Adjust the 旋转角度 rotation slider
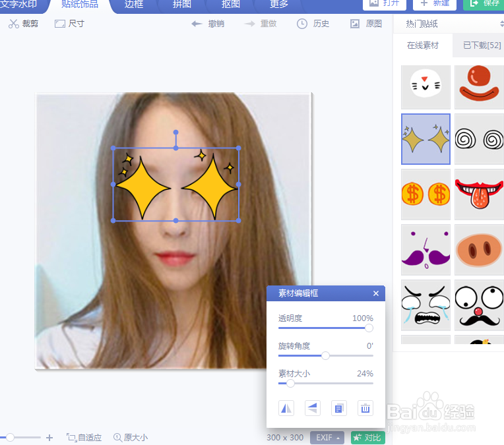504x445 pixels. pos(326,356)
